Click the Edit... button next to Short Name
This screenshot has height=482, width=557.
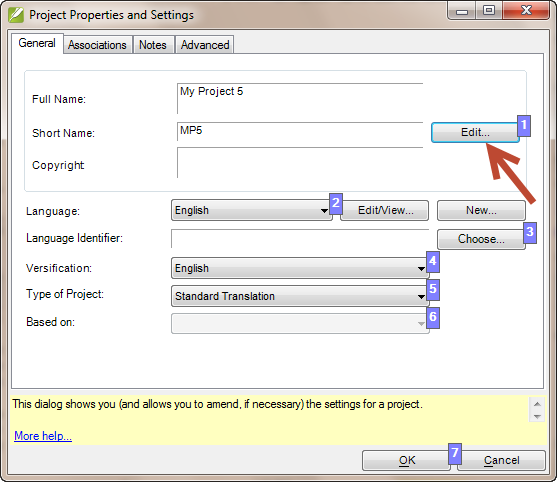click(475, 132)
